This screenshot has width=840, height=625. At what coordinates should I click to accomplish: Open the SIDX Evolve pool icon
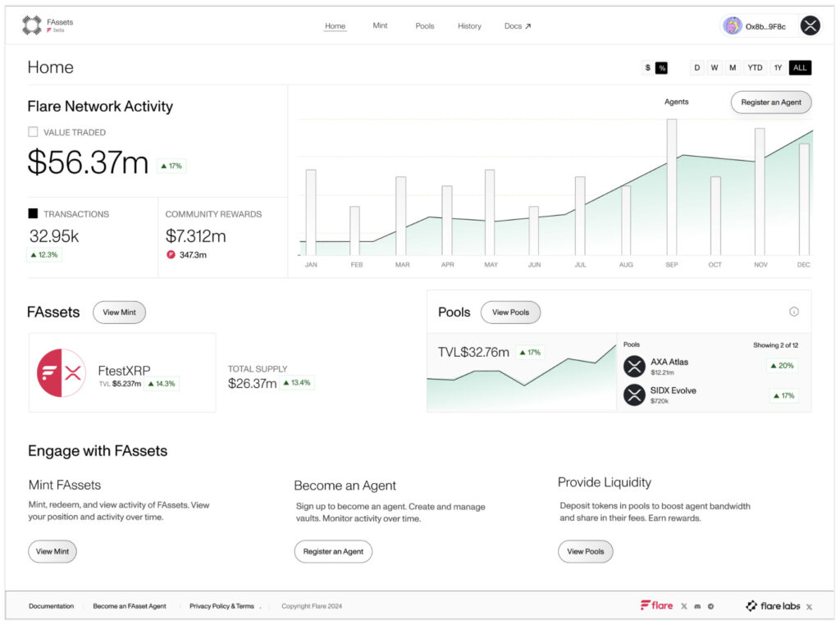coord(634,395)
